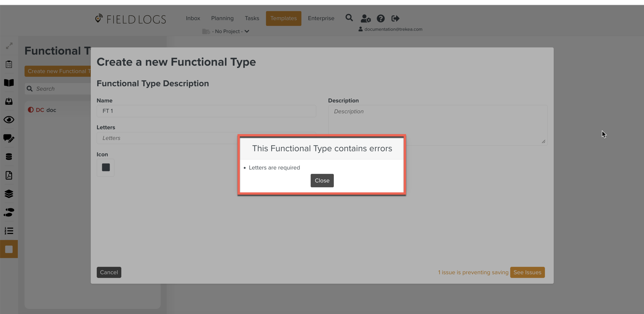Open the help question mark icon
644x314 pixels.
(x=380, y=19)
